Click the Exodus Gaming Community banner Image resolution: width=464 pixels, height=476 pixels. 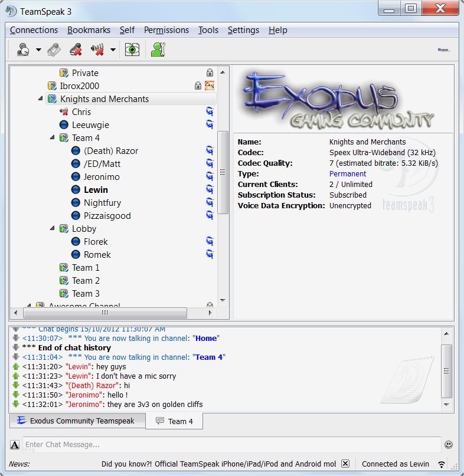(x=339, y=100)
